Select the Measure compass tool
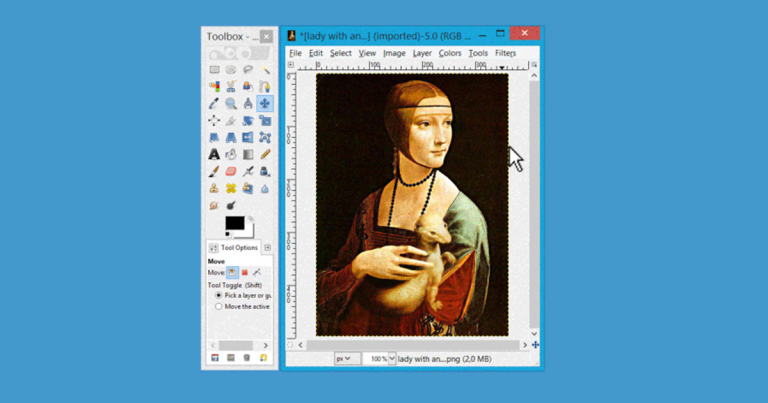 point(248,103)
